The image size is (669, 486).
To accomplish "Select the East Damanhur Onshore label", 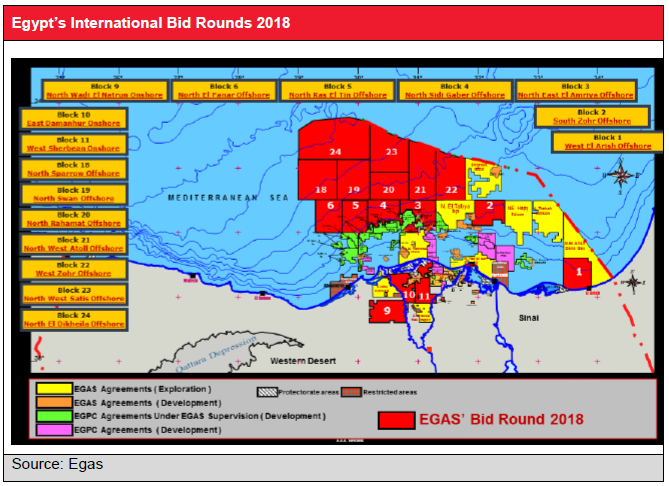I will 74,122.
